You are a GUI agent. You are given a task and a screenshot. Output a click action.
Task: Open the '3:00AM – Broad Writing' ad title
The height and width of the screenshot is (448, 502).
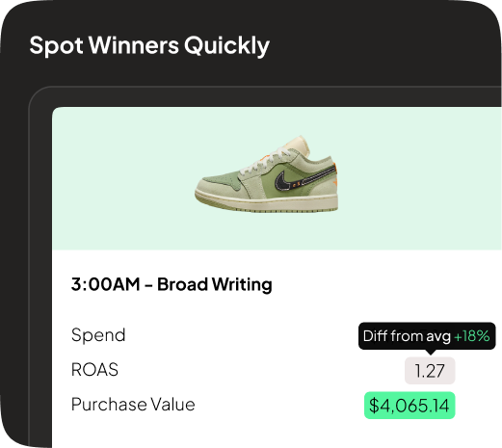(x=172, y=284)
